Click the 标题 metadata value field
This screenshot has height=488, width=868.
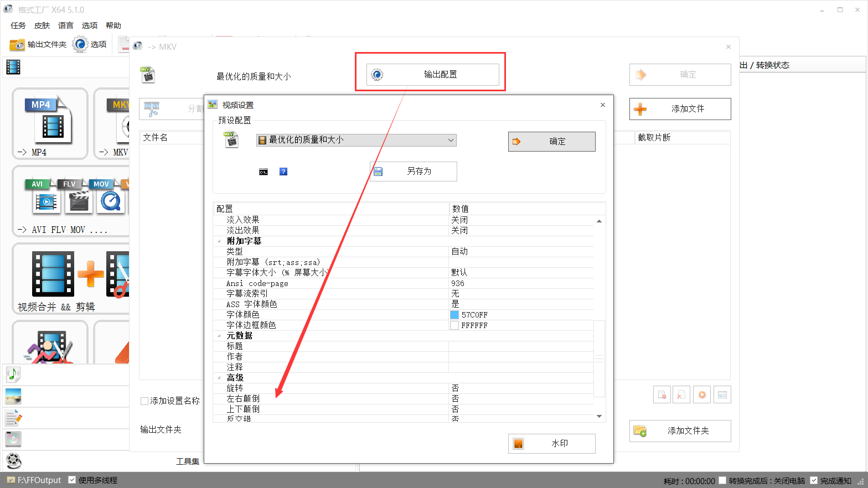pyautogui.click(x=521, y=346)
